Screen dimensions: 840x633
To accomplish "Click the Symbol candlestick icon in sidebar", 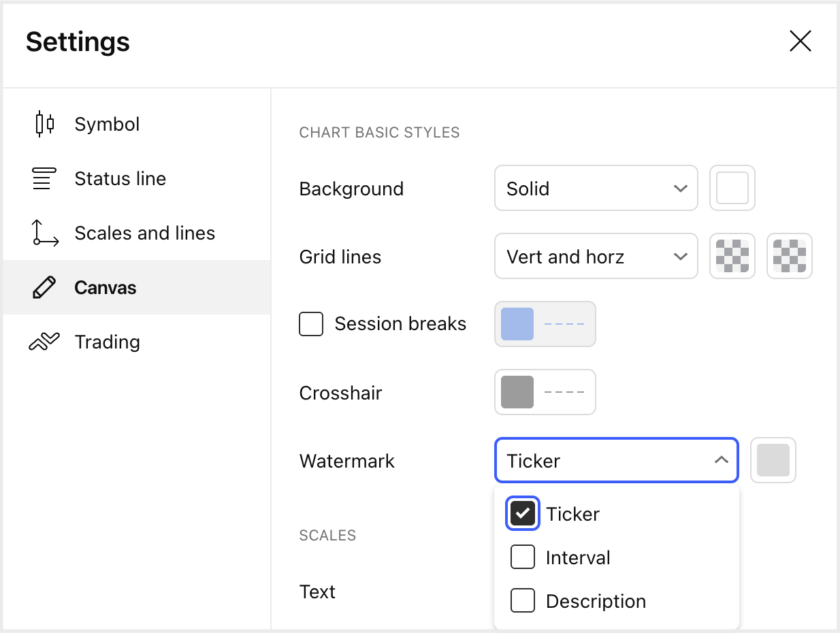I will point(44,124).
